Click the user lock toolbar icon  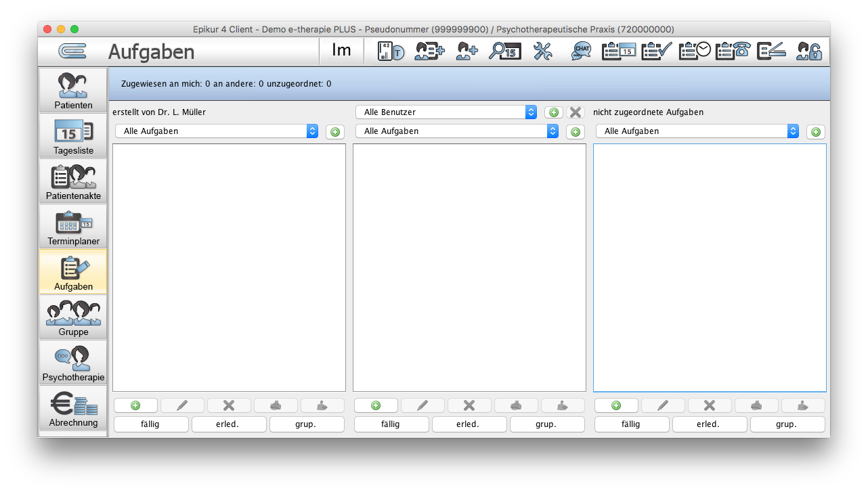(x=808, y=51)
